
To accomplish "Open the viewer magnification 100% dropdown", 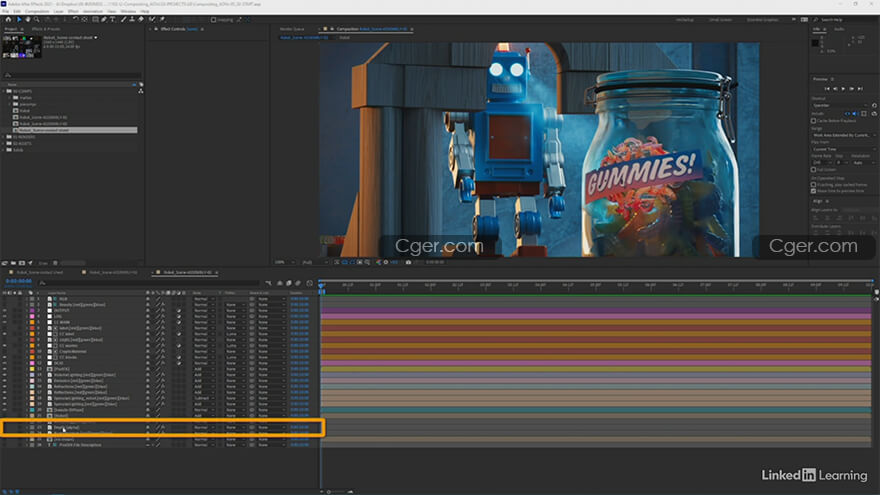I will [285, 262].
